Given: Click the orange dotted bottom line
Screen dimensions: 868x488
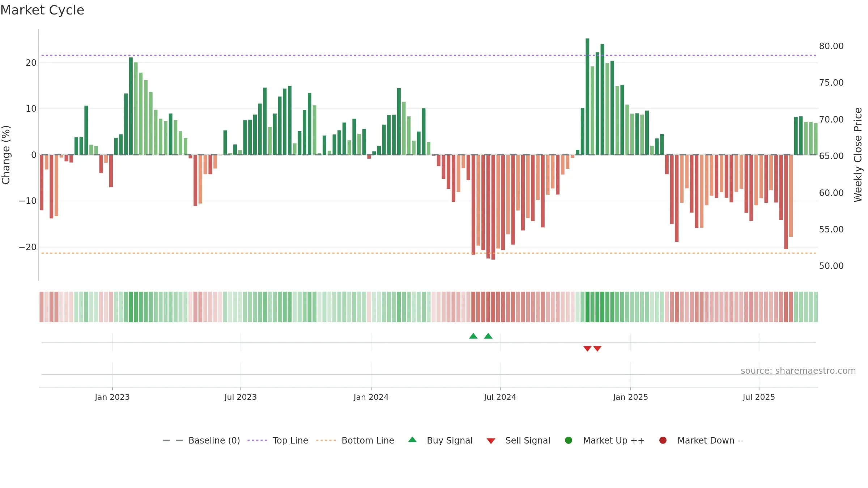Looking at the screenshot, I should pos(429,253).
